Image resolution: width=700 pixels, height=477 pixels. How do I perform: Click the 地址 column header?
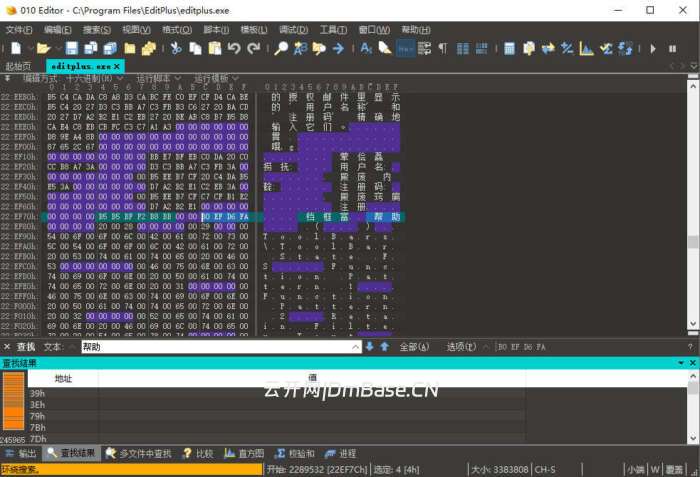click(63, 379)
